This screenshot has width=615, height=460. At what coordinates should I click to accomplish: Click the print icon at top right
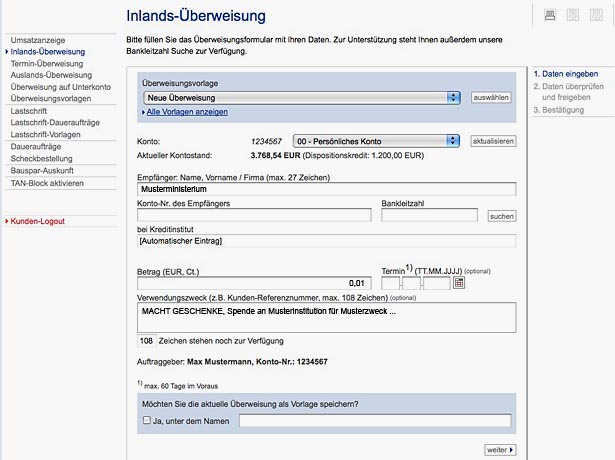(550, 14)
